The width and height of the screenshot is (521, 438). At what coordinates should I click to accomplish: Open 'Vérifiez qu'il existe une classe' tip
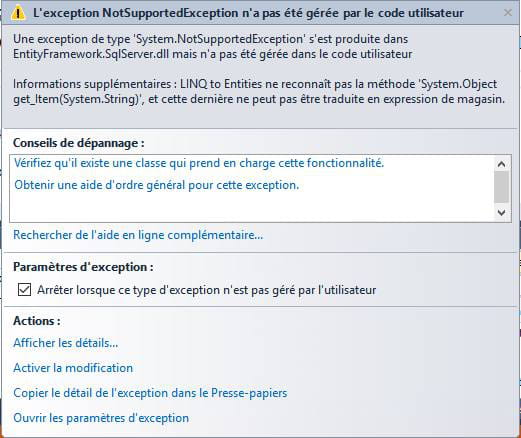pos(199,163)
